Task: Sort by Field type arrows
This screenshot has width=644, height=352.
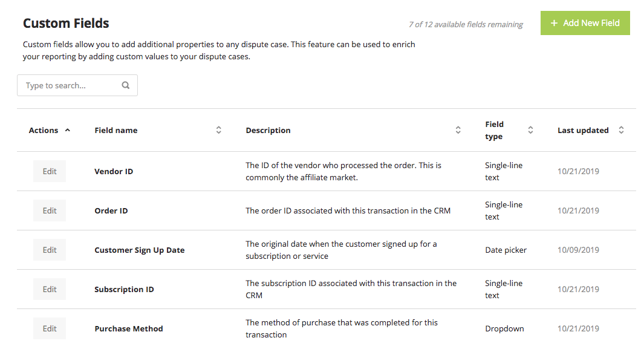Action: pos(530,130)
